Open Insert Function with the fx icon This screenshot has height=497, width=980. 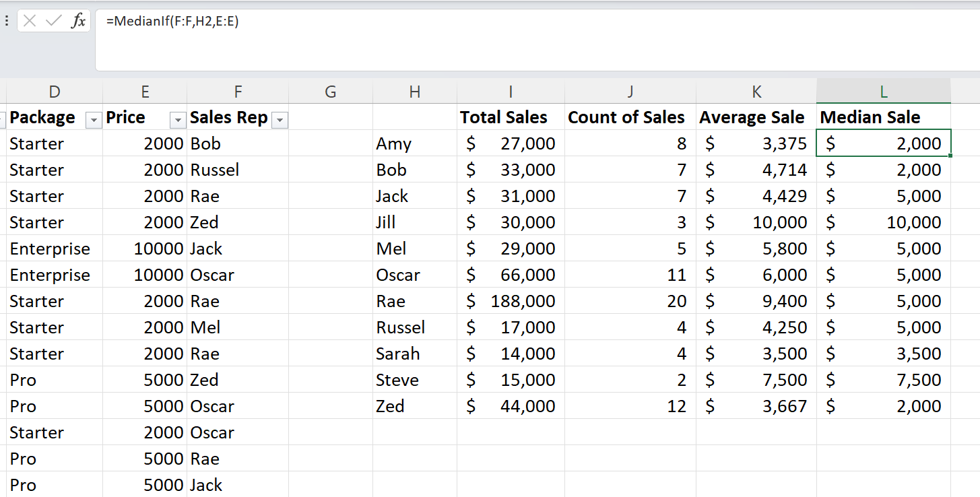(78, 21)
